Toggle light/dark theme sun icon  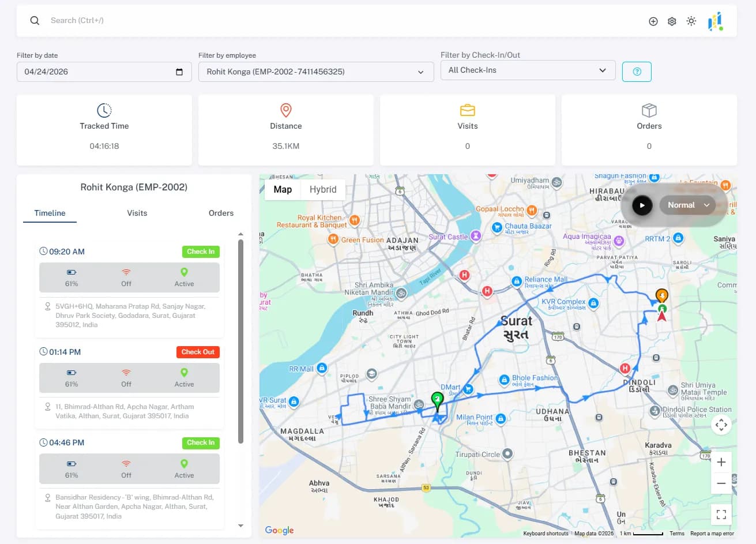[691, 21]
